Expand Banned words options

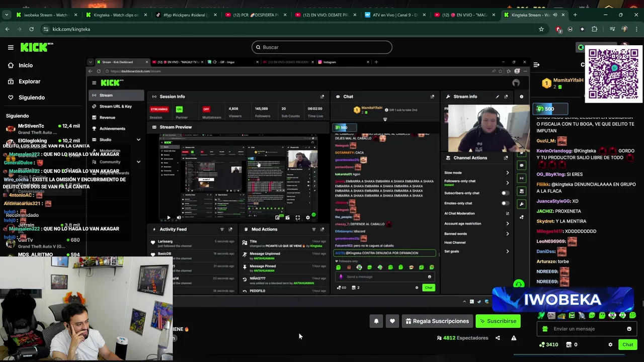[507, 234]
